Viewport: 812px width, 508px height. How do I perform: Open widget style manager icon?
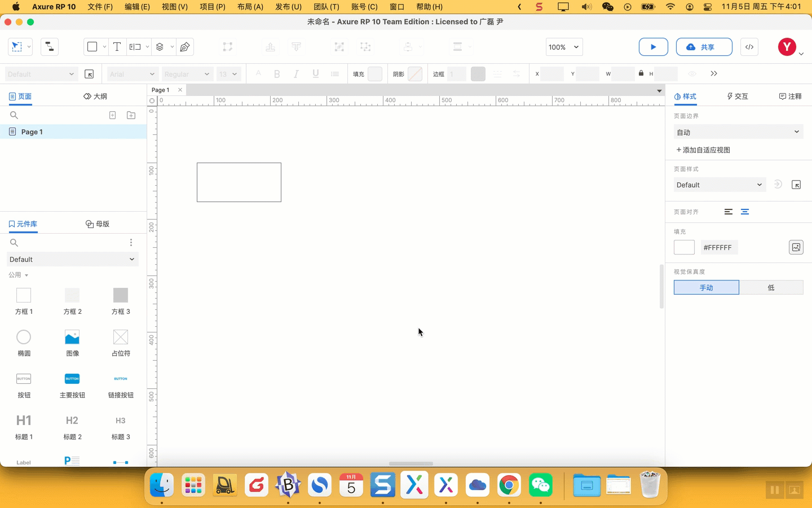click(x=89, y=74)
